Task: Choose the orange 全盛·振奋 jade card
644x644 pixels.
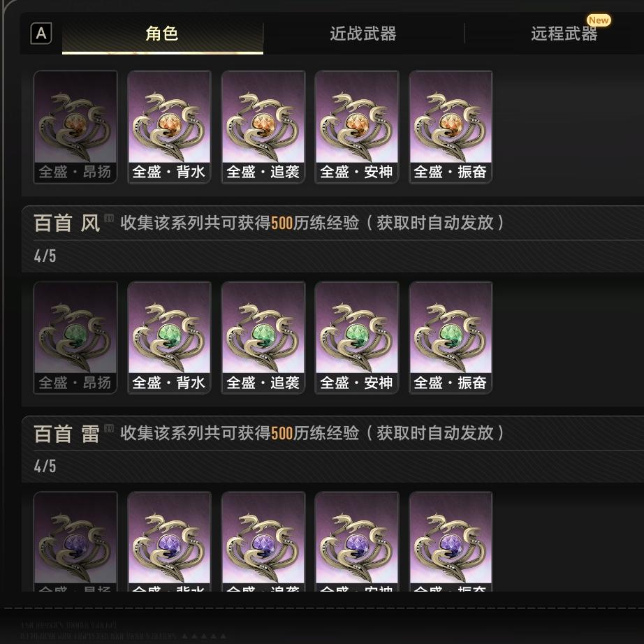Action: click(x=451, y=127)
